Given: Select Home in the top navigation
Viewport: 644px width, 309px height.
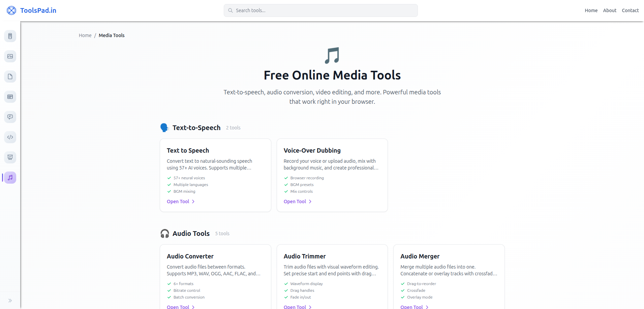Looking at the screenshot, I should click(591, 10).
